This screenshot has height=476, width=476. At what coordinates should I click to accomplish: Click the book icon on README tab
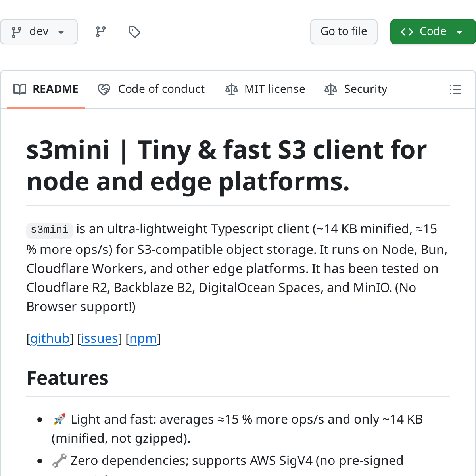[x=20, y=89]
